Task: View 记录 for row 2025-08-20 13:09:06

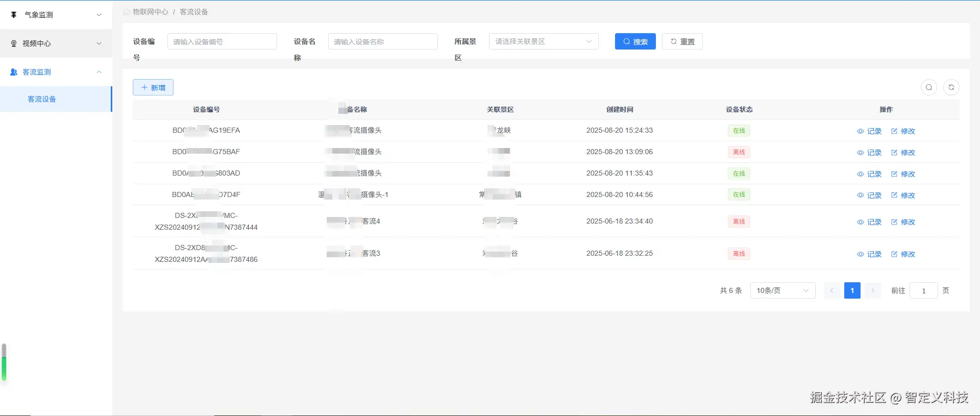Action: click(x=869, y=153)
